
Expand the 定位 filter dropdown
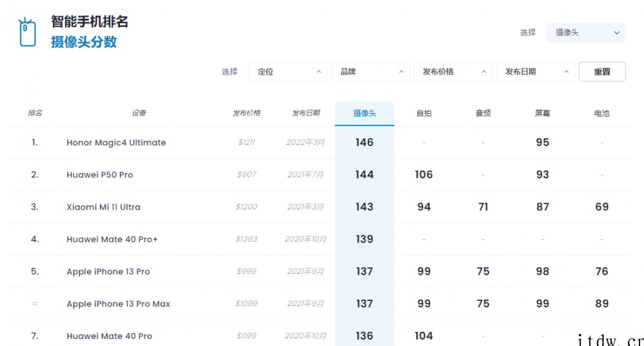click(288, 72)
